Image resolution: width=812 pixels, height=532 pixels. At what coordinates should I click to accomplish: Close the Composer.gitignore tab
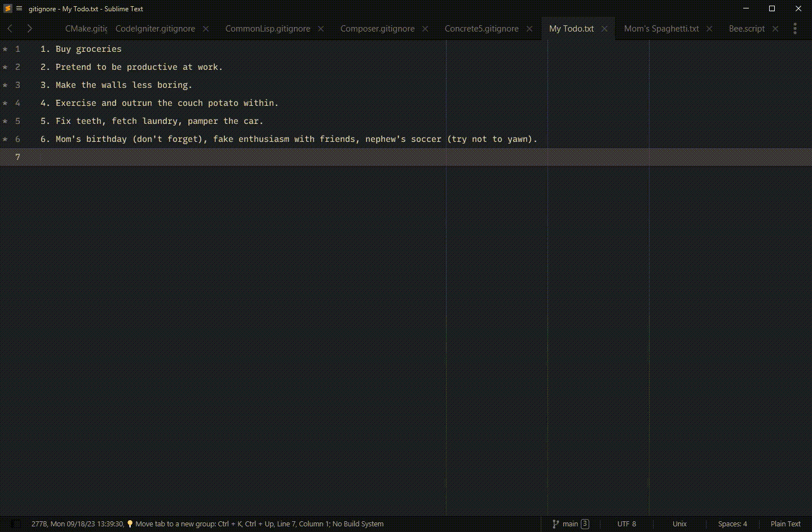pyautogui.click(x=425, y=29)
